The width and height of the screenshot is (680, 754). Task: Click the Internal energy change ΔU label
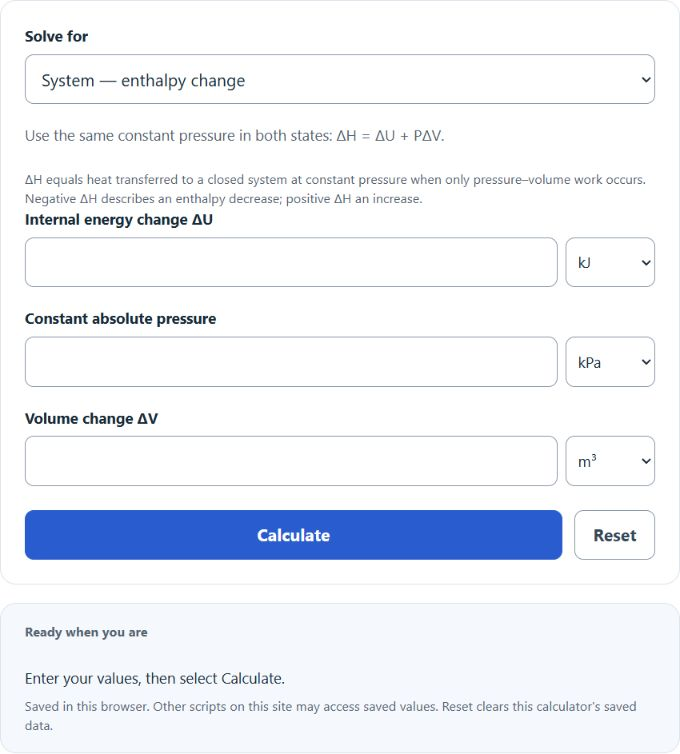(119, 220)
